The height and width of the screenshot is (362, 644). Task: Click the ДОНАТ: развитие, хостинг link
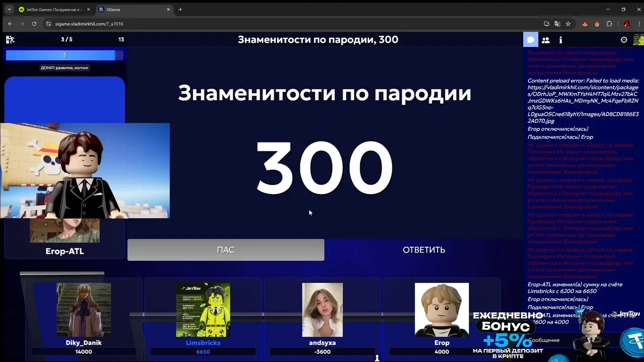64,68
